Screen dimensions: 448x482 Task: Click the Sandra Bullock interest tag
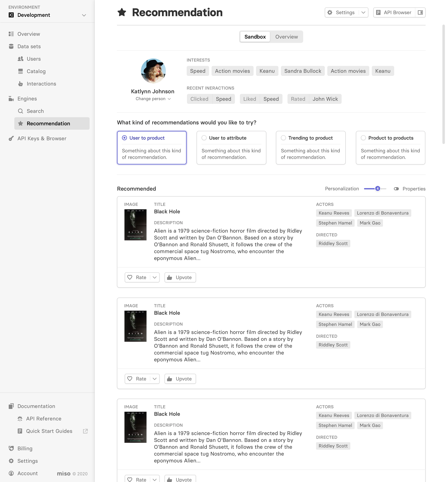[x=303, y=71]
